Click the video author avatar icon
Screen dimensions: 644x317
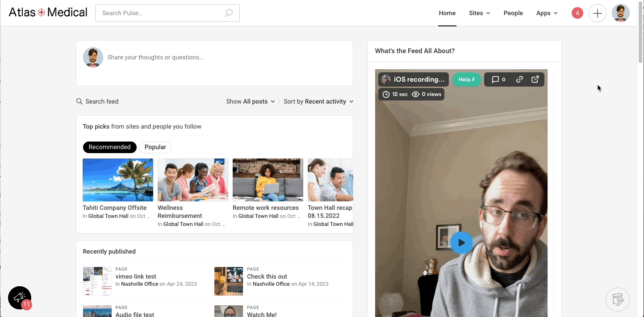tap(386, 79)
